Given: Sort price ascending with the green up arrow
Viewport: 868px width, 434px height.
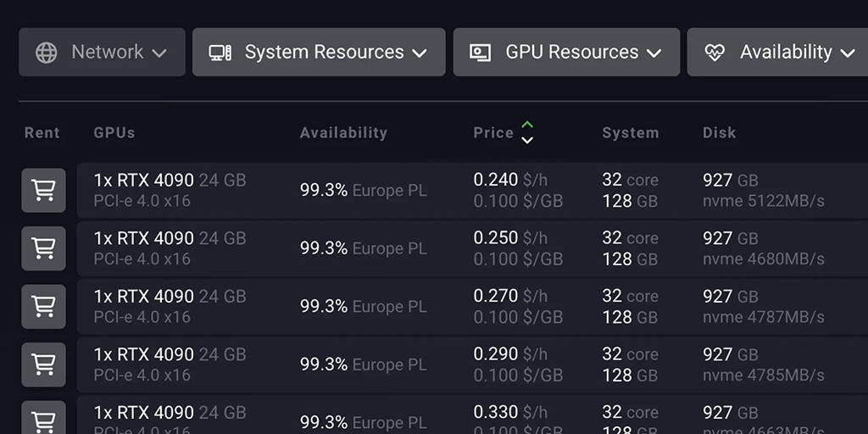Looking at the screenshot, I should pos(527,125).
